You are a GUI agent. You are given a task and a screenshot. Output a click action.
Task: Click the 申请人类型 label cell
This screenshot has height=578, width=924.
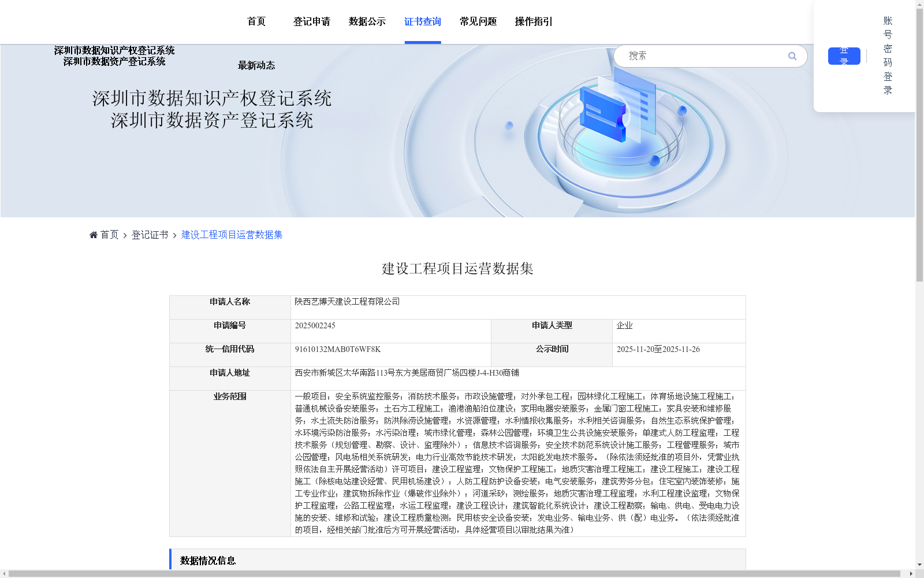pyautogui.click(x=552, y=331)
